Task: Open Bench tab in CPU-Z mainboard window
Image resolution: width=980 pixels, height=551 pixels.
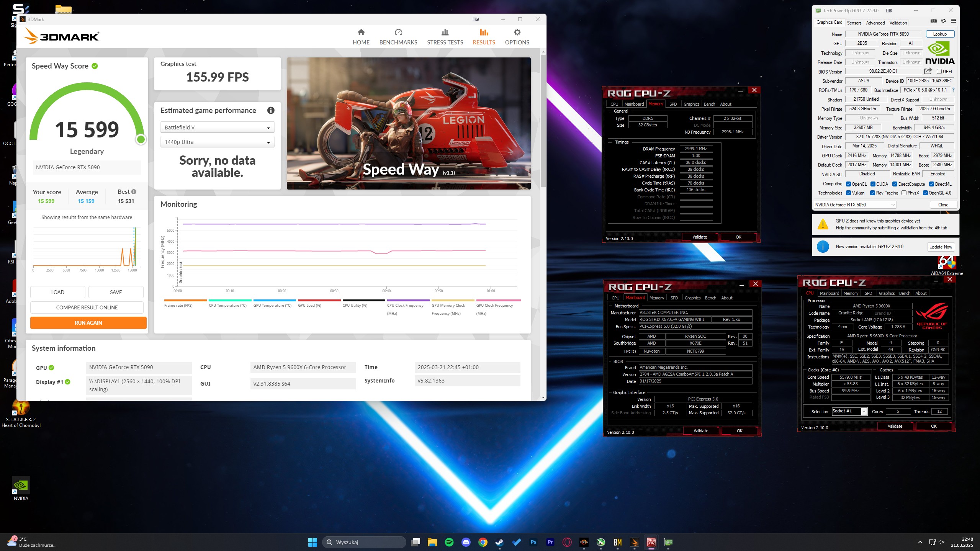Action: (x=710, y=298)
